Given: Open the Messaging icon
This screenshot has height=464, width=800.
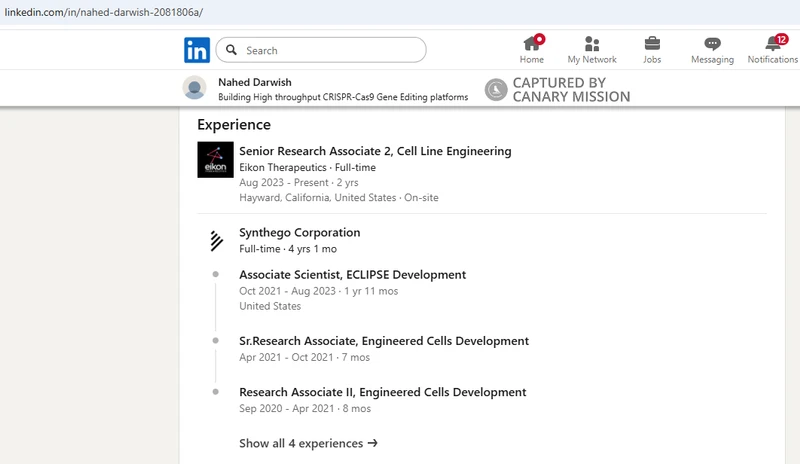Looking at the screenshot, I should click(x=712, y=44).
